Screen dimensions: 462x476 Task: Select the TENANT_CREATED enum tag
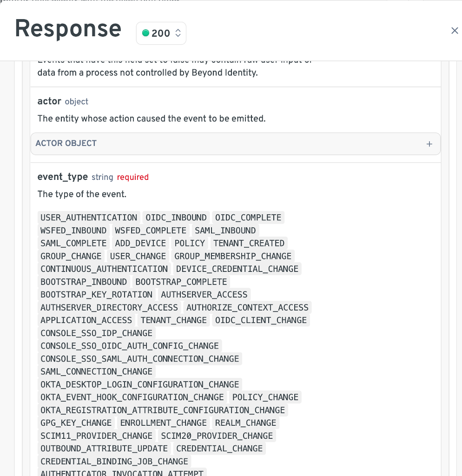point(249,243)
